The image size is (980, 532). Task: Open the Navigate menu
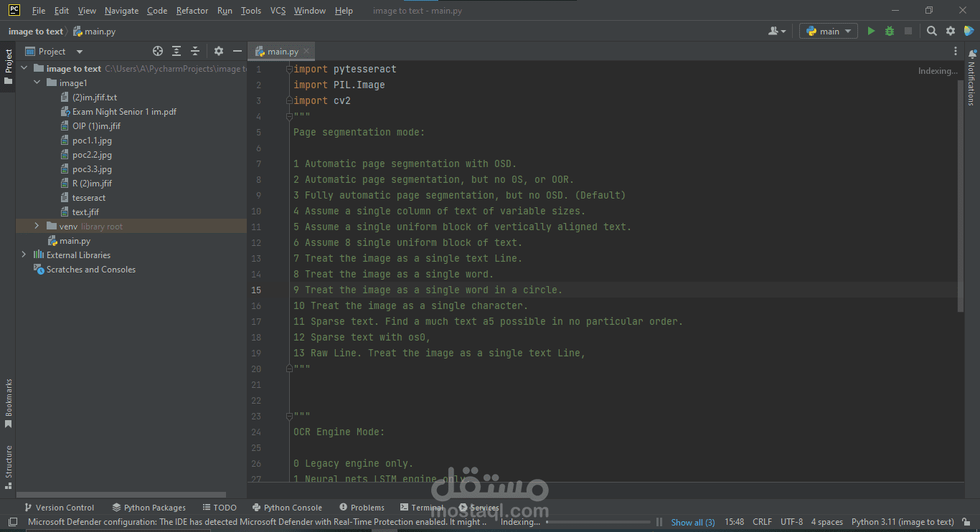pyautogui.click(x=121, y=11)
